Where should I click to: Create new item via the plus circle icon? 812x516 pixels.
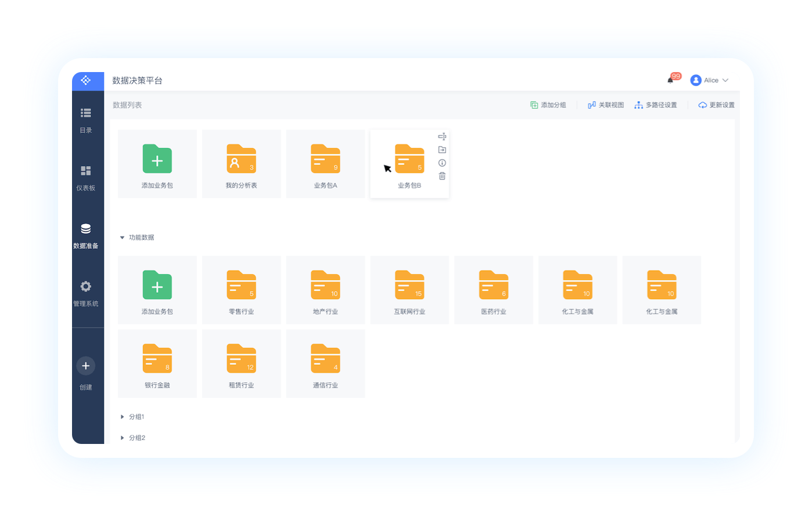pyautogui.click(x=85, y=365)
